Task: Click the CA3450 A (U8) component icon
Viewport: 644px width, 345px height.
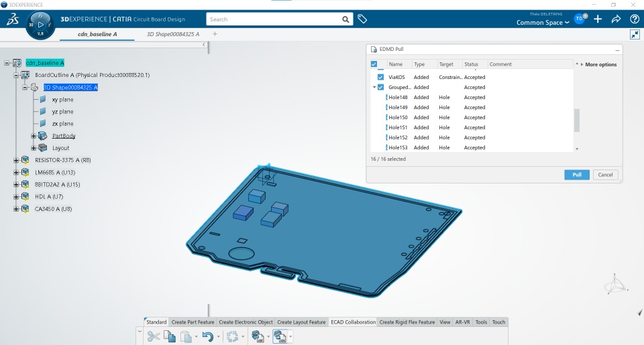Action: coord(25,209)
